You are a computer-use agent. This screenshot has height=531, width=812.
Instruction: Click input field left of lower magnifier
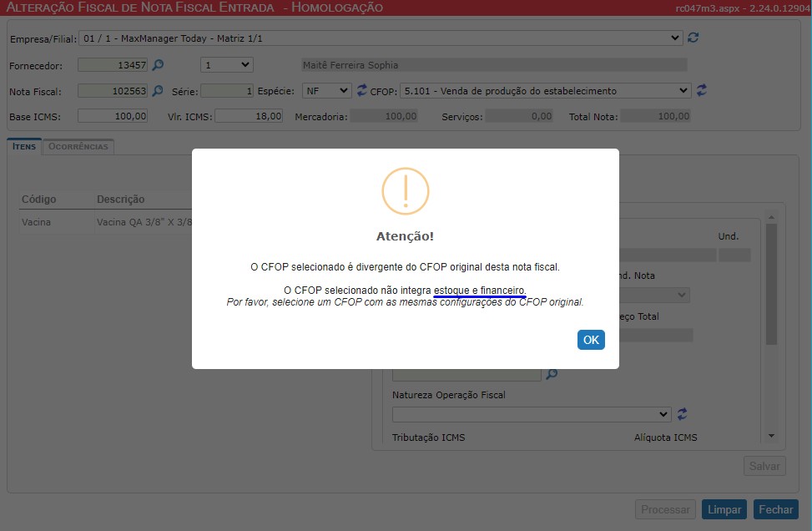pos(467,374)
